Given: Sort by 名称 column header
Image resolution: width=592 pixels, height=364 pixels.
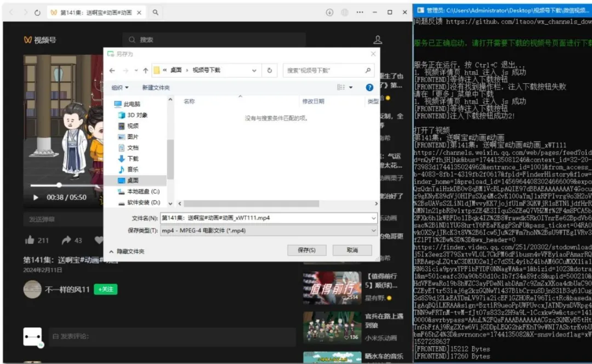Looking at the screenshot, I should [189, 101].
